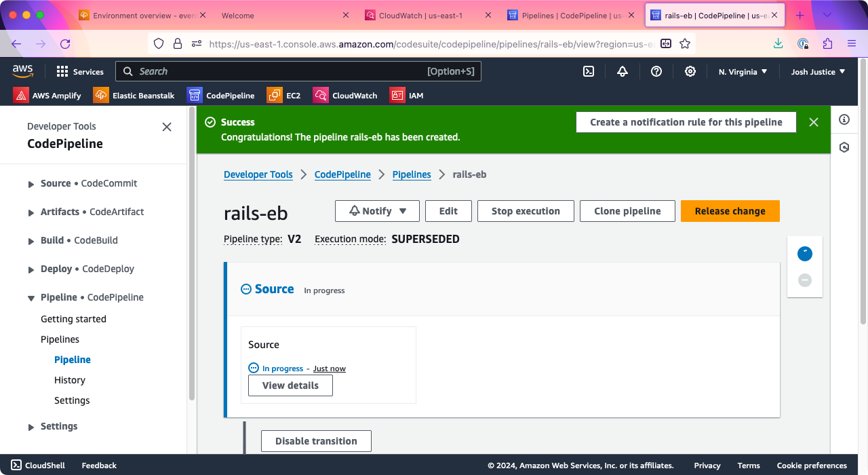The width and height of the screenshot is (868, 475).
Task: Click the Clone pipeline button
Action: pos(627,211)
